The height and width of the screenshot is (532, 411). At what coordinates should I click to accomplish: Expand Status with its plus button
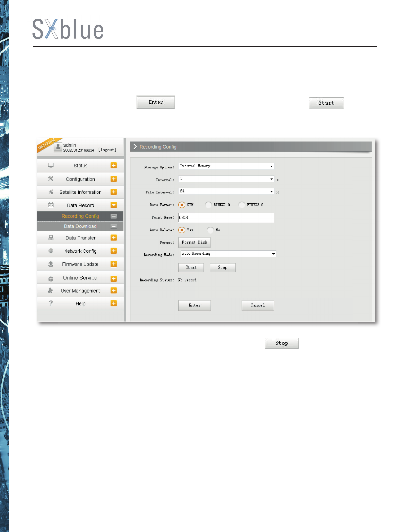pyautogui.click(x=114, y=165)
